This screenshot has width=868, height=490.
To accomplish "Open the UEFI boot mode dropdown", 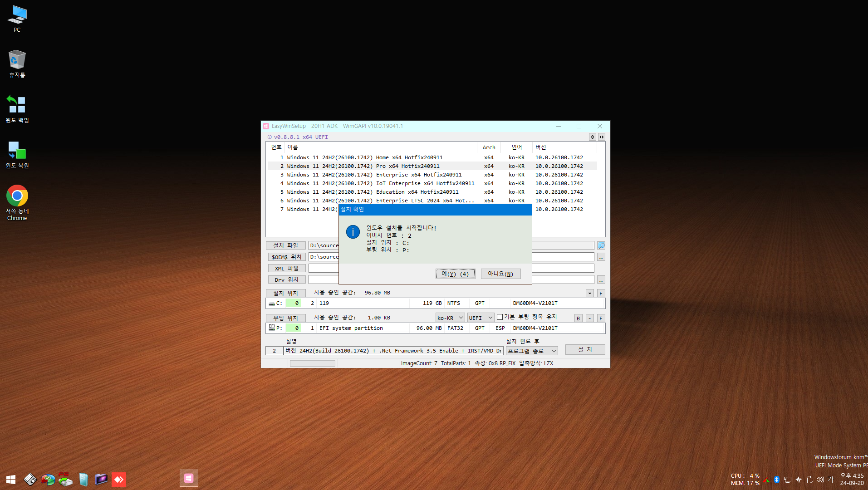I will 481,318.
